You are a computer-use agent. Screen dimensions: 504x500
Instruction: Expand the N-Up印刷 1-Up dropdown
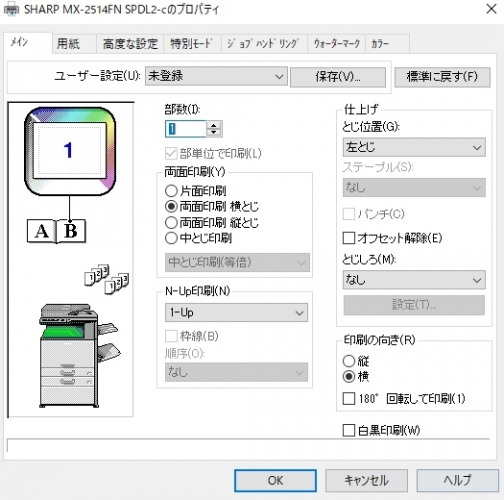tap(236, 313)
